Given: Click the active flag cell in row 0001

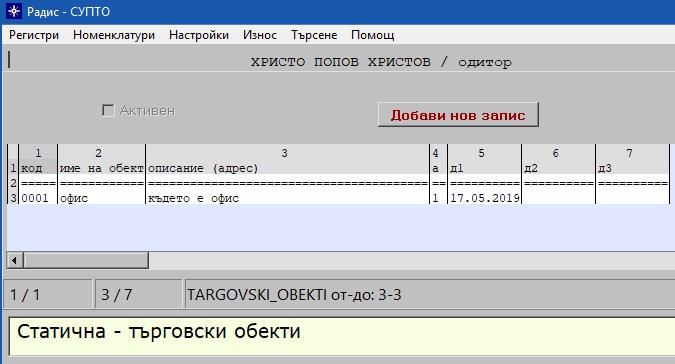Looking at the screenshot, I should (439, 198).
